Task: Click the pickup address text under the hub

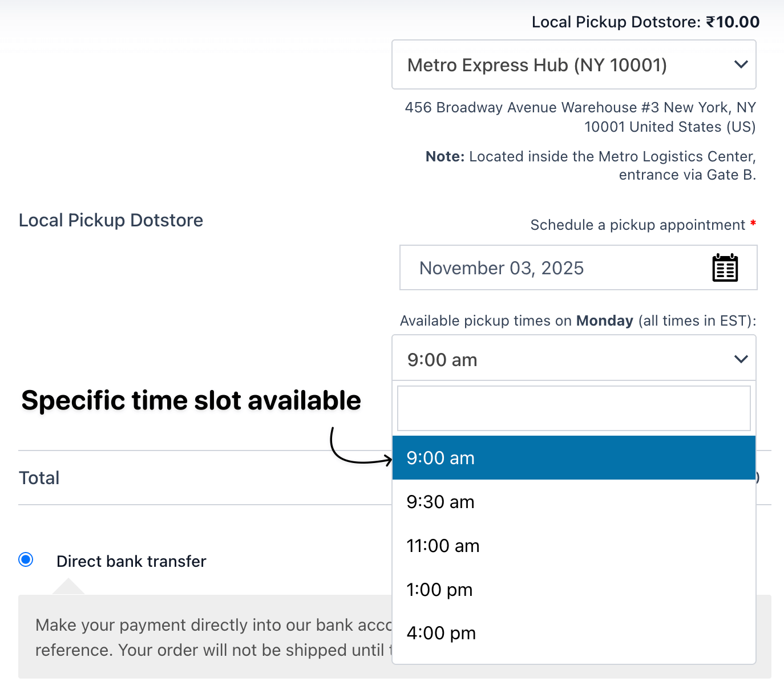Action: click(x=581, y=117)
